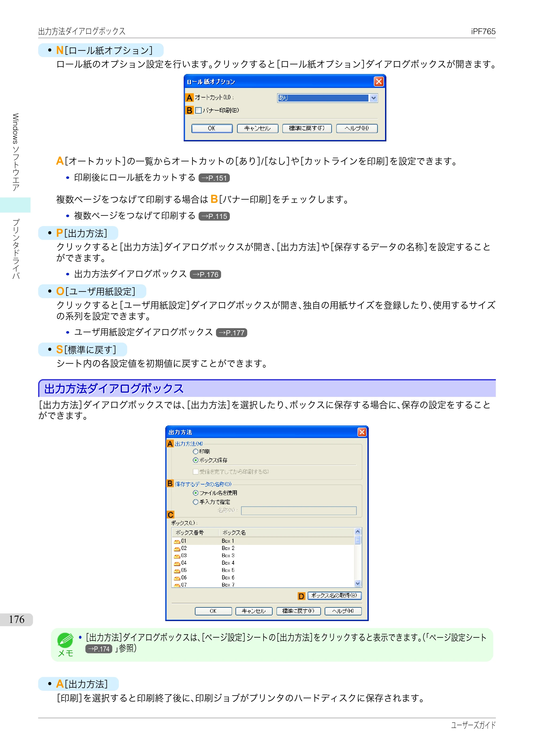This screenshot has width=534, height=756.
Task: Click ヘルプ(H) in ロール紙オプション dialog
Action: [357, 129]
